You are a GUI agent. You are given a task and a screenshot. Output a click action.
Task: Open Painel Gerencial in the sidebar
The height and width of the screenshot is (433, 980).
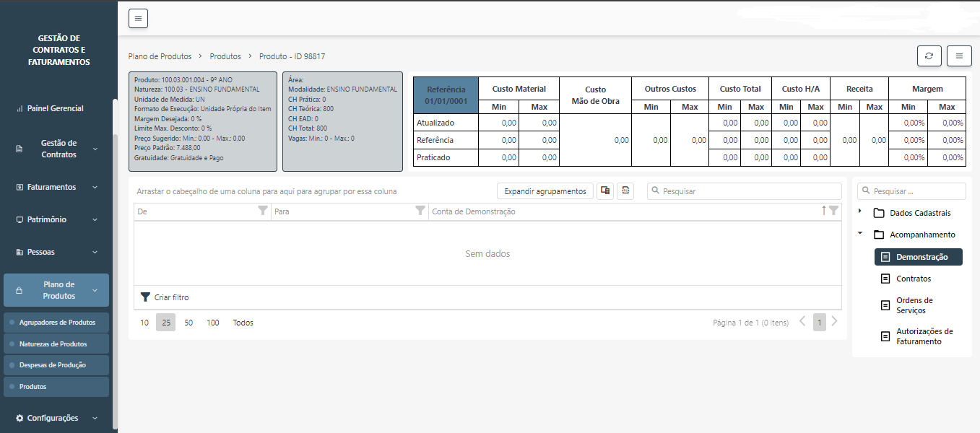[55, 108]
